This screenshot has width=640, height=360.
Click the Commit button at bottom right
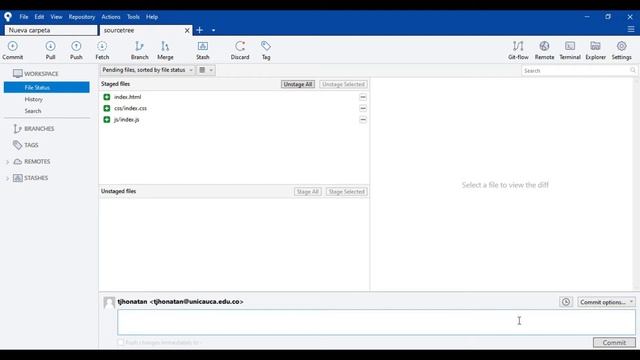tap(614, 342)
